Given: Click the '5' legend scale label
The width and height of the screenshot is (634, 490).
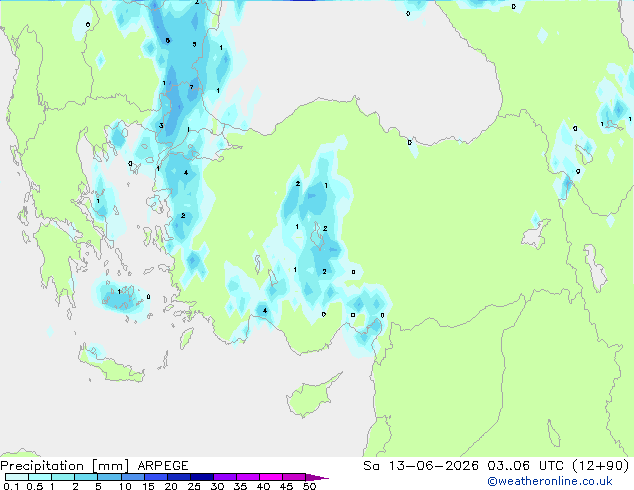Looking at the screenshot, I should 98,486.
